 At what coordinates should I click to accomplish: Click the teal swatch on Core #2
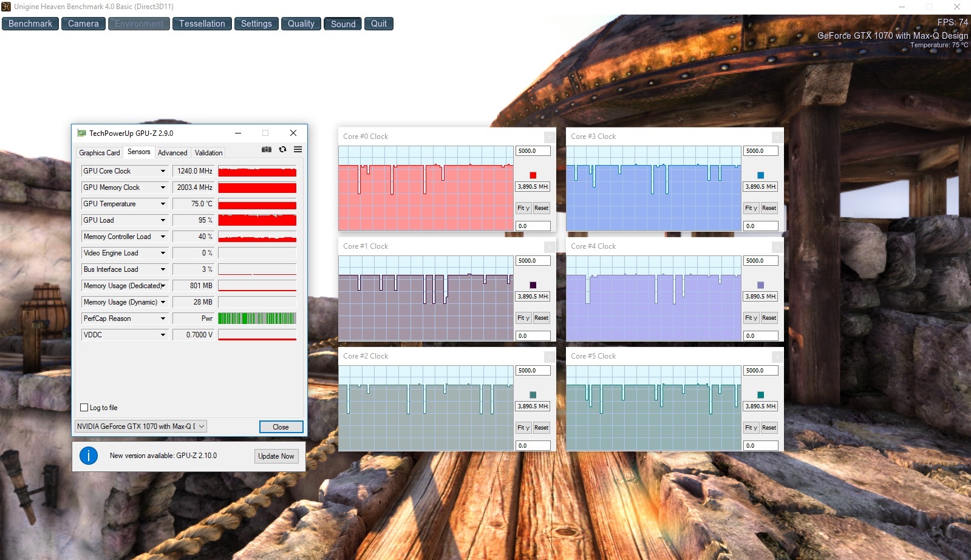533,395
